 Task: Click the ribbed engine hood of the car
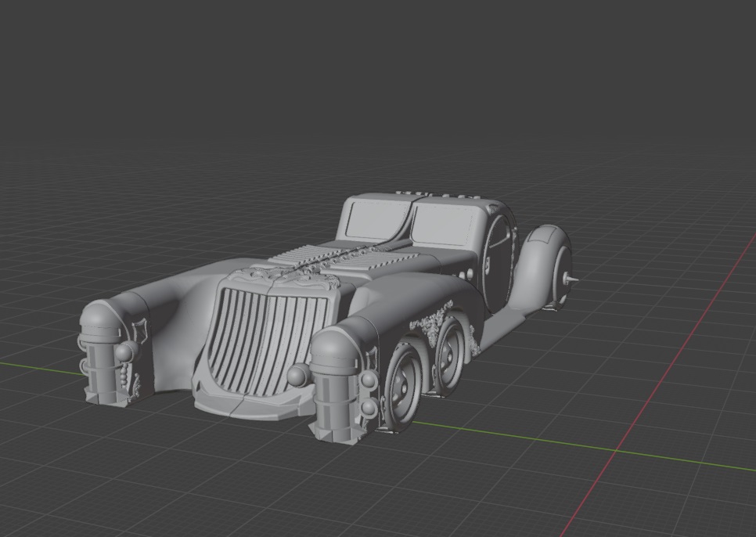[346, 258]
